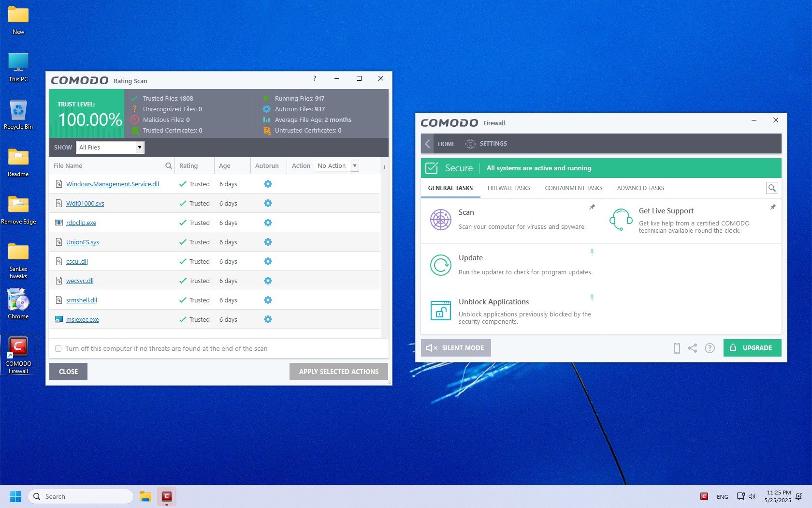Click the Unblock Applications padlock icon

[440, 310]
